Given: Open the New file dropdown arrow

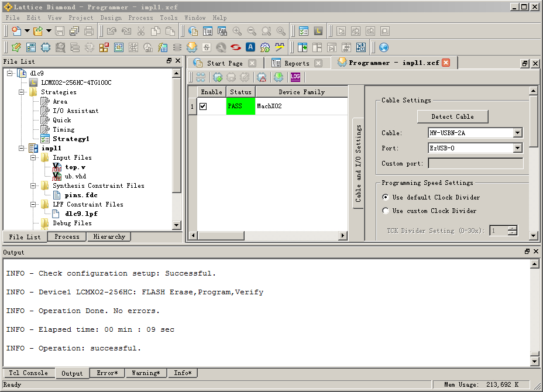Looking at the screenshot, I should (x=27, y=31).
